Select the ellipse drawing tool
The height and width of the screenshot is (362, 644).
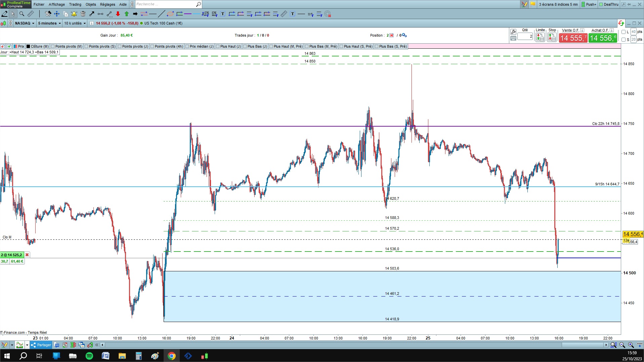click(170, 14)
